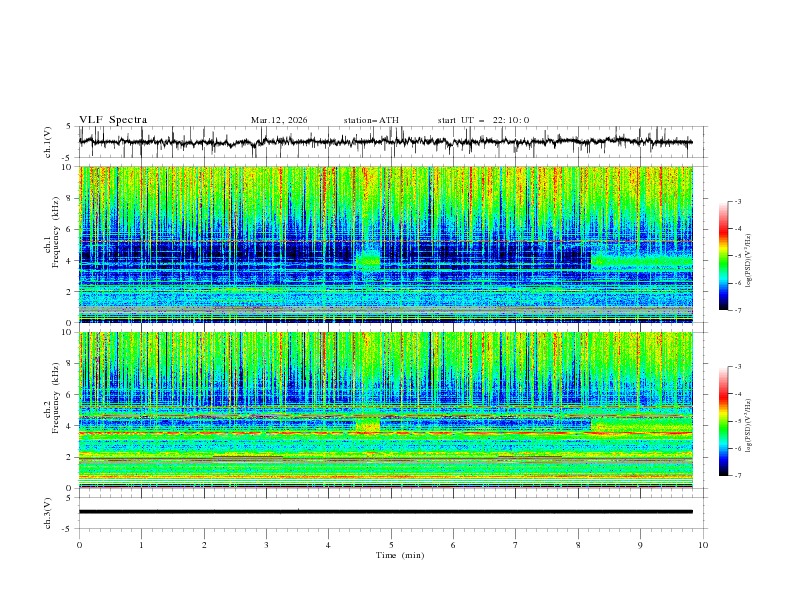Click the "6" tick on time axis
This screenshot has width=792, height=612.
pos(453,545)
